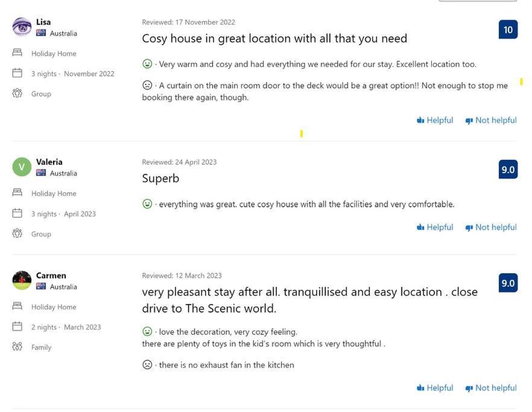This screenshot has height=412, width=532.
Task: Click 'Reviewed: 24 April 2023' text
Action: point(179,162)
